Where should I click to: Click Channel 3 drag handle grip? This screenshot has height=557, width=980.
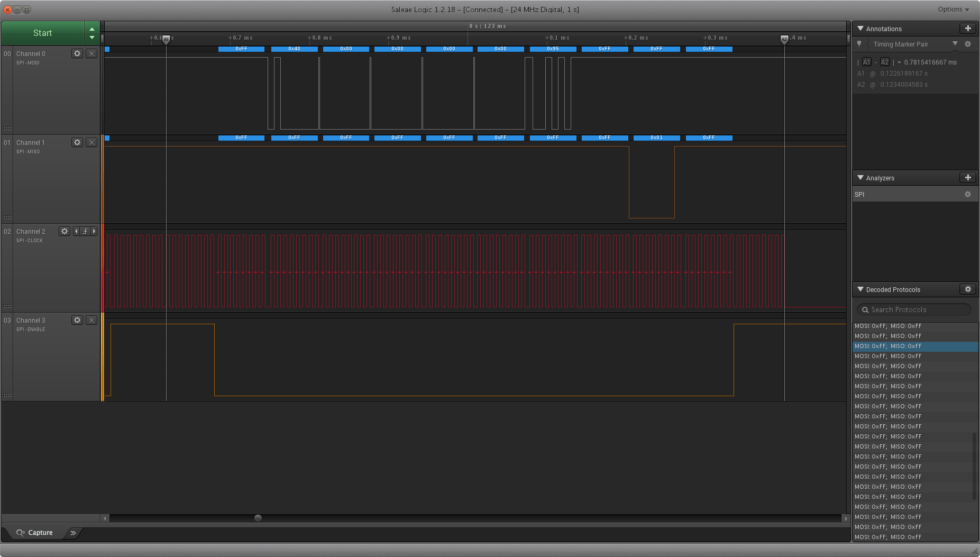point(7,395)
